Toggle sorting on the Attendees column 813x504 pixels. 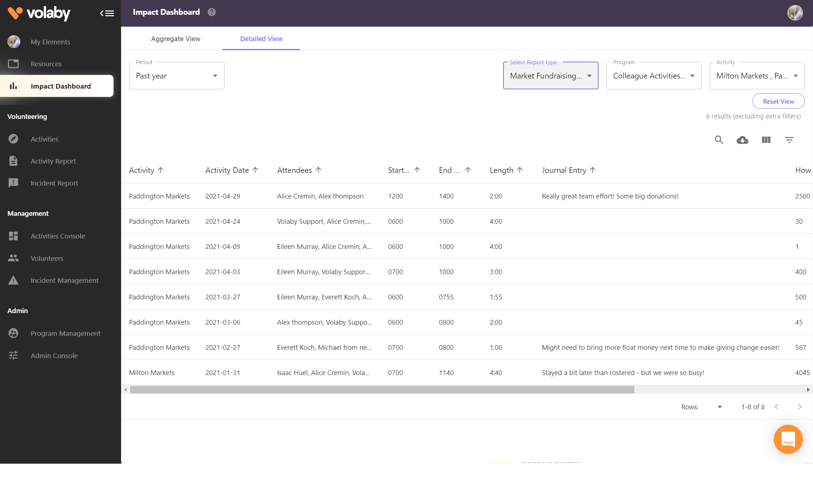tap(318, 170)
